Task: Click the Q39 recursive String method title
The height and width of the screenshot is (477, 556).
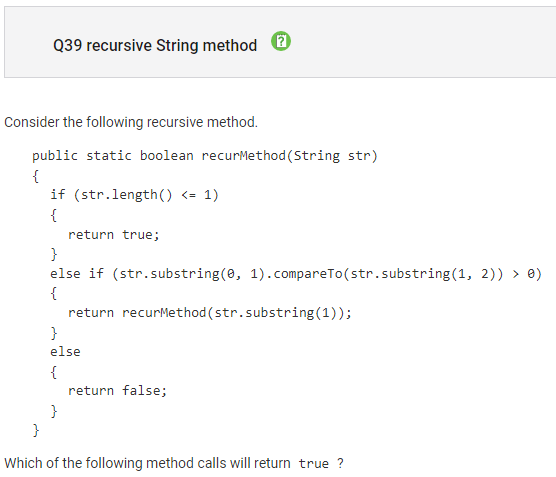Action: pyautogui.click(x=155, y=45)
